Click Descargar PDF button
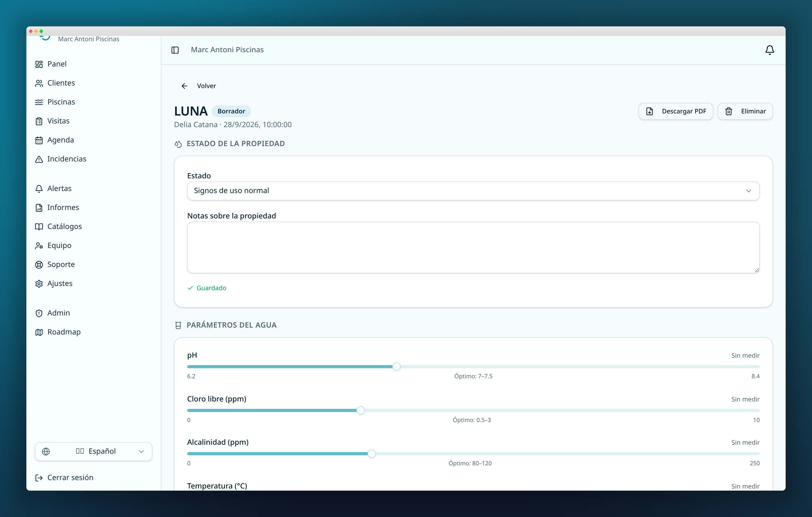The width and height of the screenshot is (812, 517). [x=676, y=111]
